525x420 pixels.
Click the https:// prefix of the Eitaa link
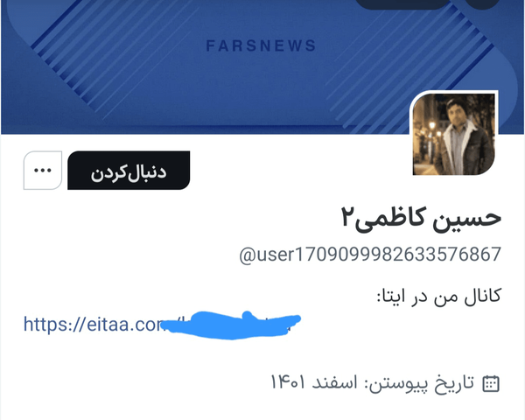tap(52, 325)
